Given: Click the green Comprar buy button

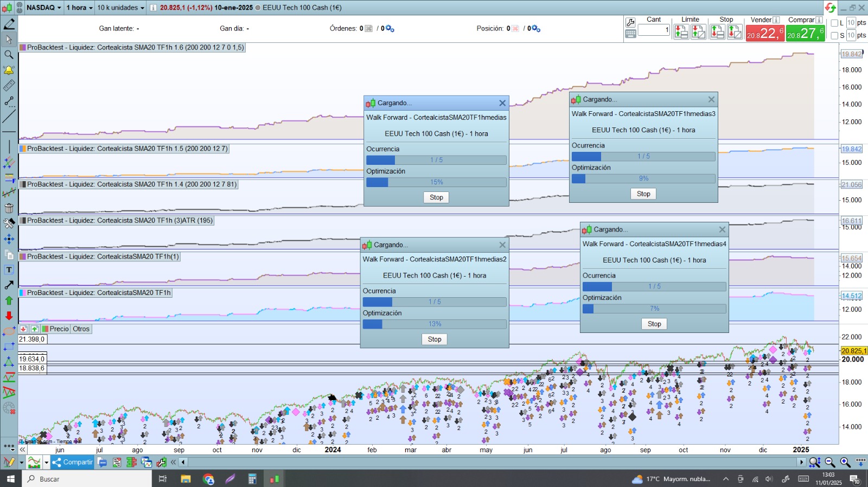Looking at the screenshot, I should click(x=806, y=34).
